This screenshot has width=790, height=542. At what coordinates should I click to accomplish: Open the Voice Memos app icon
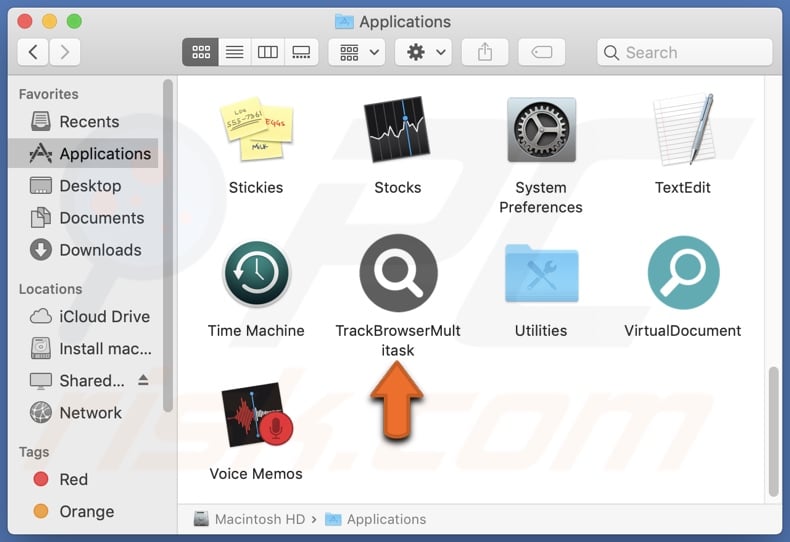257,415
